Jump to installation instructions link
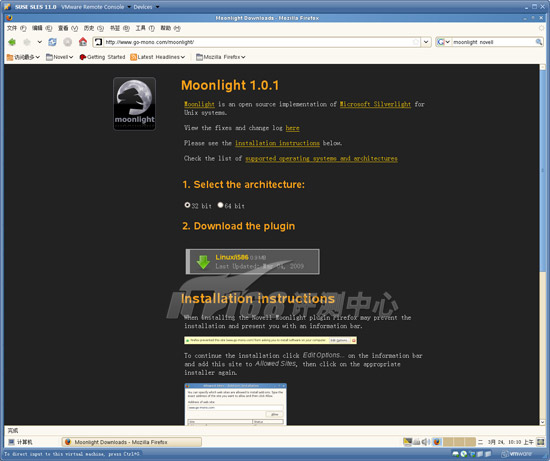550x461 pixels. click(x=277, y=143)
